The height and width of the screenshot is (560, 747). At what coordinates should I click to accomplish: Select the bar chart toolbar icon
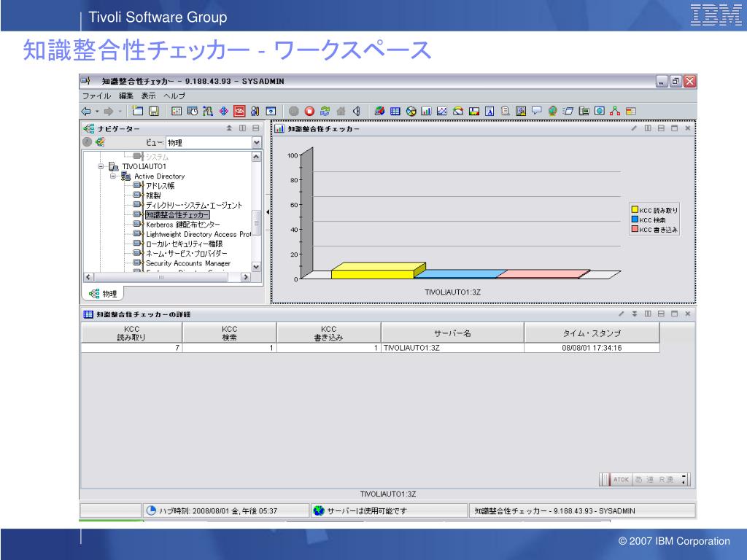coord(426,111)
